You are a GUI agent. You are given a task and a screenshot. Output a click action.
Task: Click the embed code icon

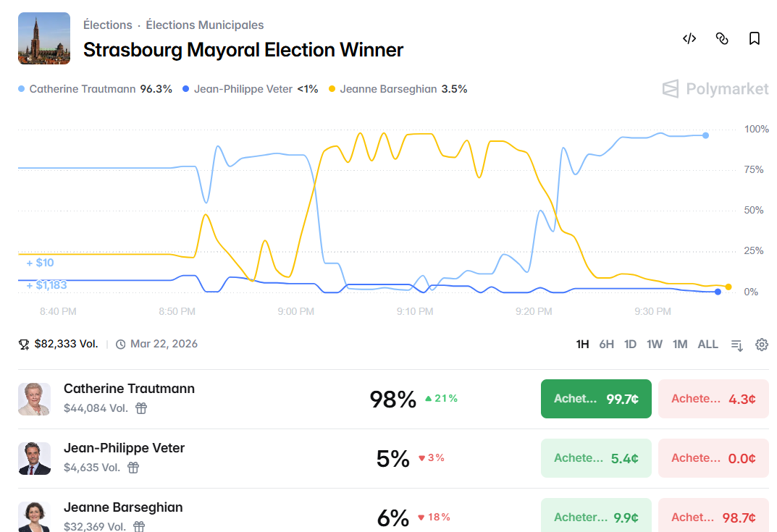(x=689, y=39)
